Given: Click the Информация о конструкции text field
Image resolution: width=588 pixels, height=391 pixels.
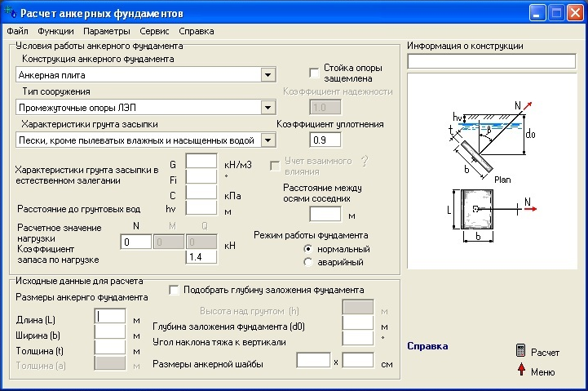Looking at the screenshot, I should coord(491,61).
